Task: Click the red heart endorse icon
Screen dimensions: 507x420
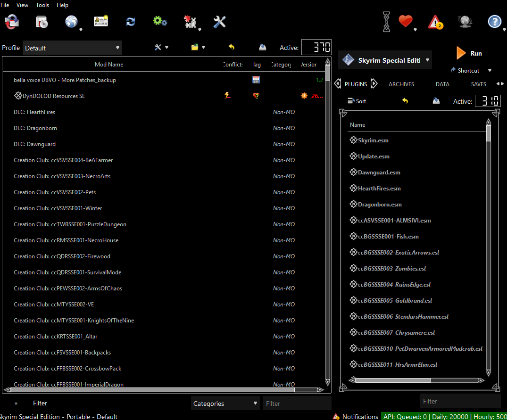Action: [406, 21]
